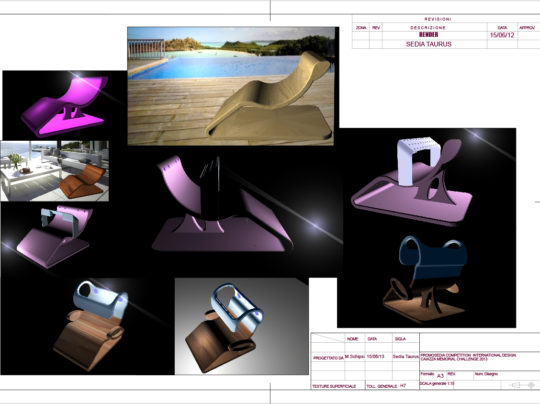Image resolution: width=540 pixels, height=404 pixels.
Task: Click the ZONA column header
Action: pyautogui.click(x=361, y=28)
